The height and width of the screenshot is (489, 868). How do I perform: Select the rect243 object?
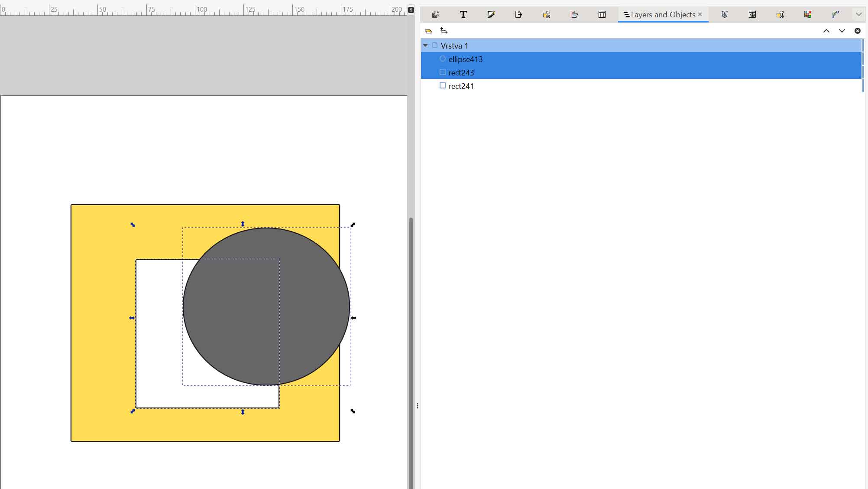click(x=461, y=72)
